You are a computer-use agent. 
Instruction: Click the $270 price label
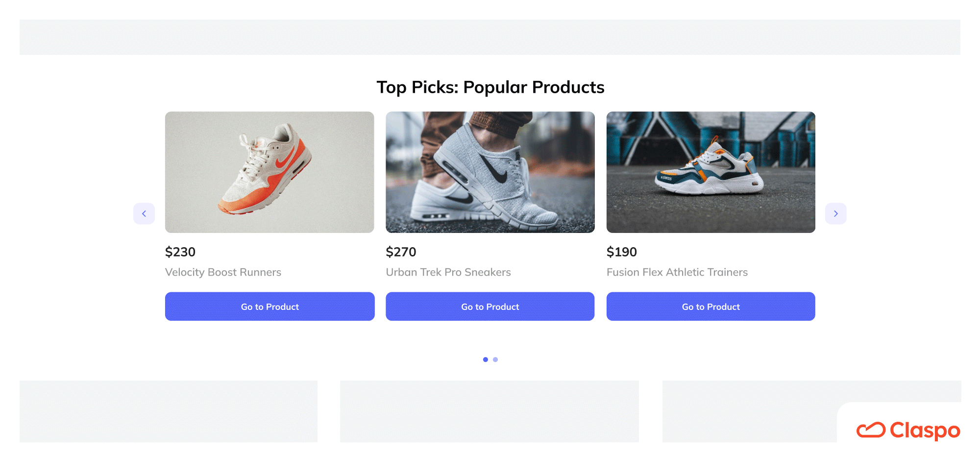401,252
